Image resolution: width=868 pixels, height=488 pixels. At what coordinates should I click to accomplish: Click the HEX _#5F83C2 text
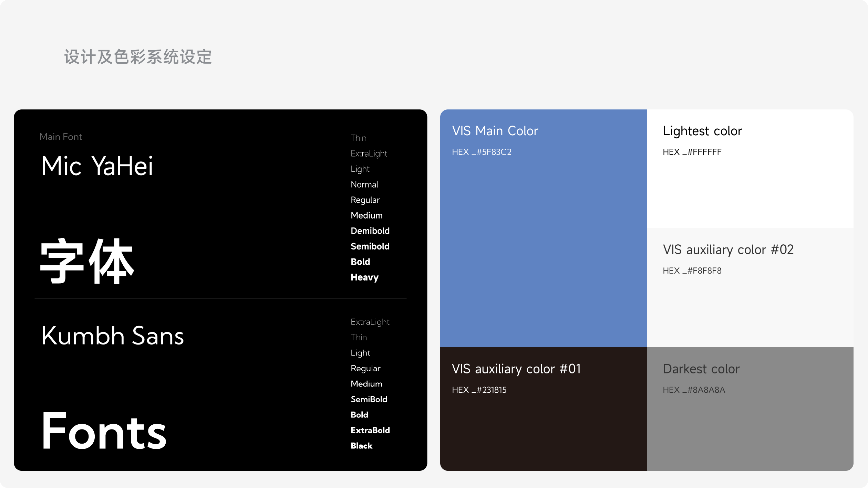482,152
